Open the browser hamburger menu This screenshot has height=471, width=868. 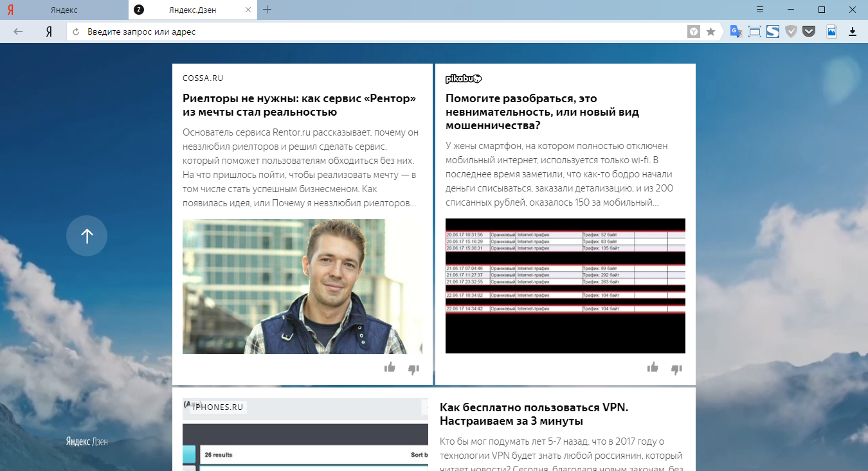tap(760, 10)
